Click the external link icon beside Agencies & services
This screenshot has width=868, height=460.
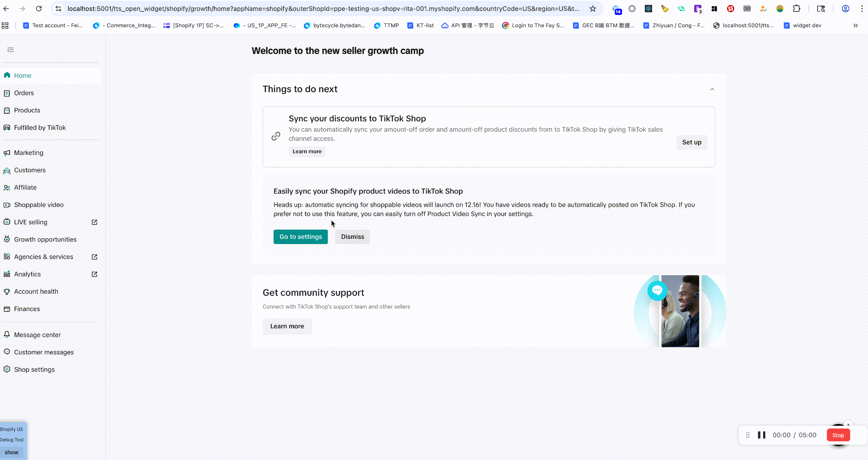pos(94,257)
